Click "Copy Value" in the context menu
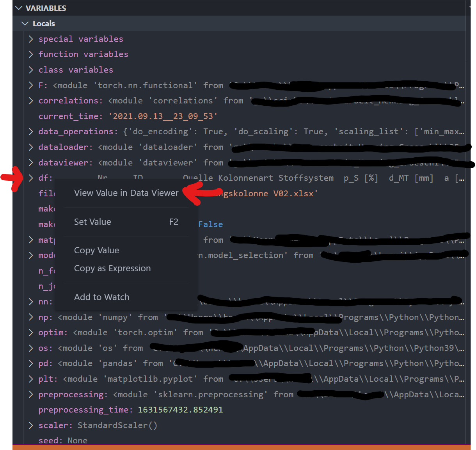 click(96, 250)
